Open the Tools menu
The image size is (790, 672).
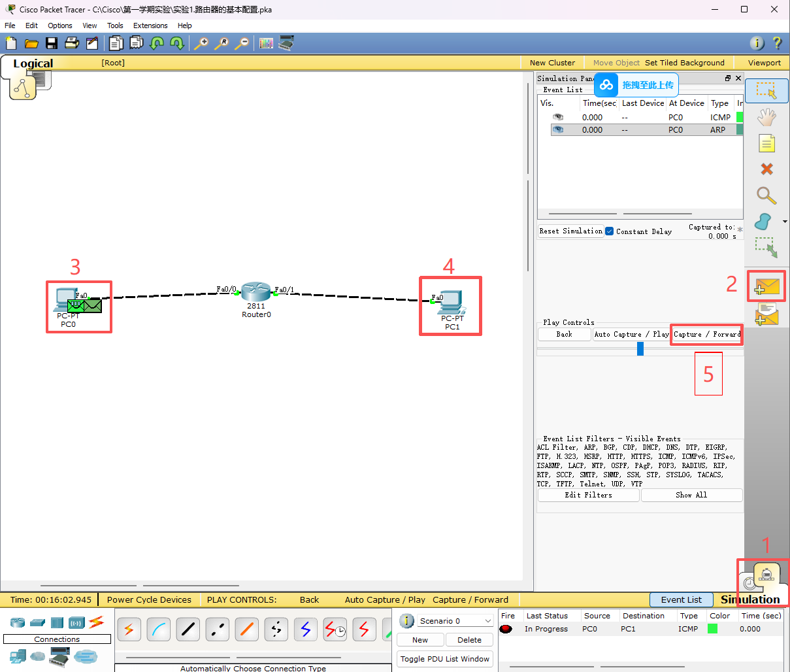115,25
